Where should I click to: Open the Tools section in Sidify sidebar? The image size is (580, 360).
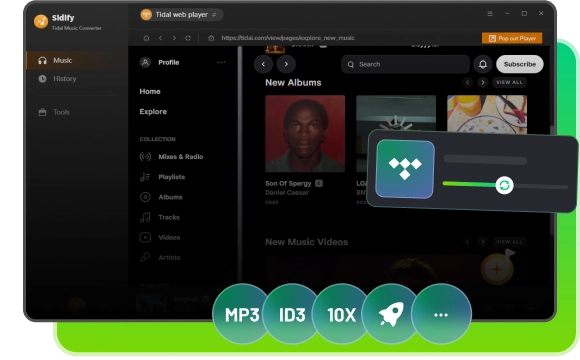point(54,112)
